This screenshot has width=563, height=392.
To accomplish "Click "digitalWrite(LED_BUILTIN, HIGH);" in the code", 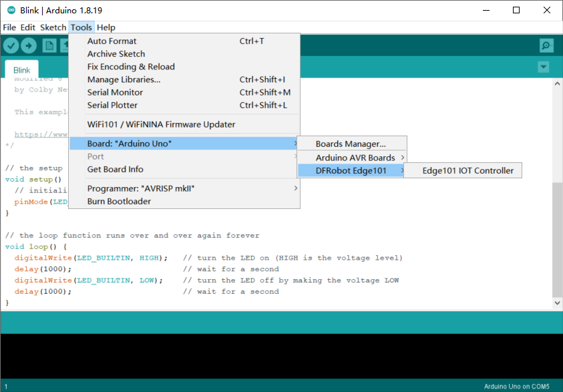I will tap(91, 258).
